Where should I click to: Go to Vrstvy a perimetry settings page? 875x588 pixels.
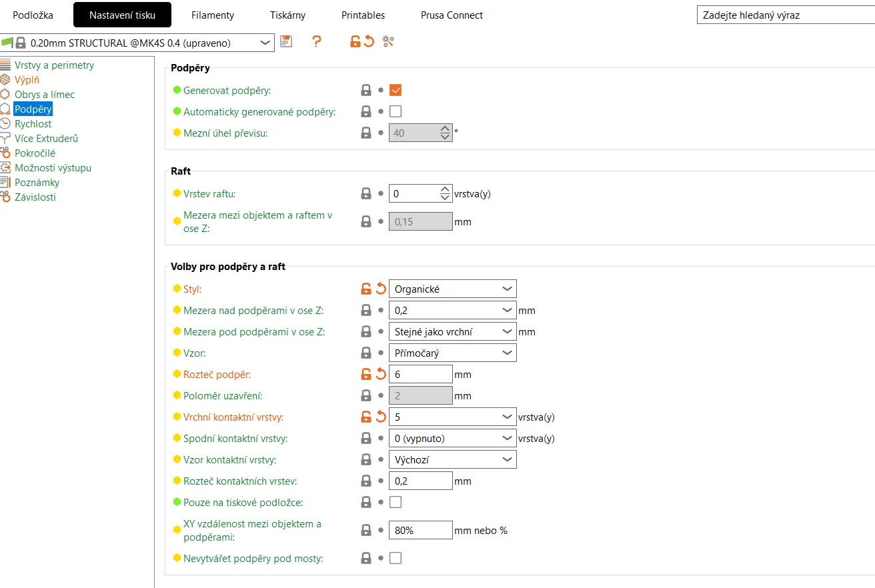tap(54, 65)
